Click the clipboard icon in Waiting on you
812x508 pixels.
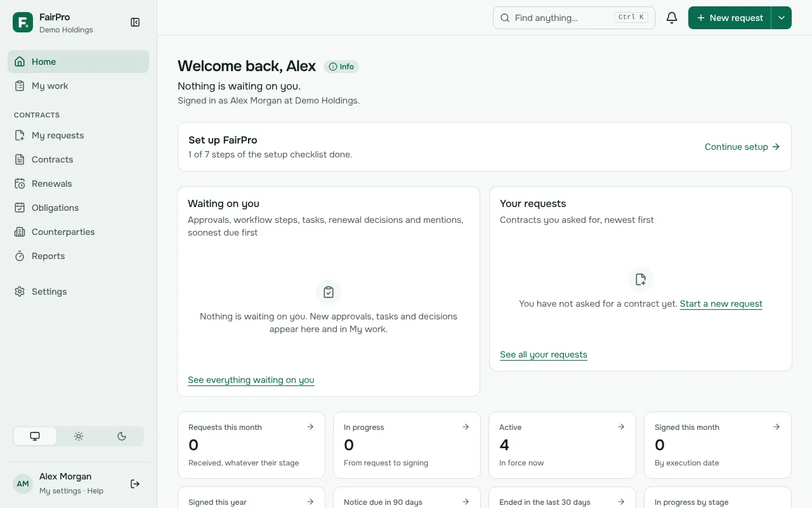[329, 292]
